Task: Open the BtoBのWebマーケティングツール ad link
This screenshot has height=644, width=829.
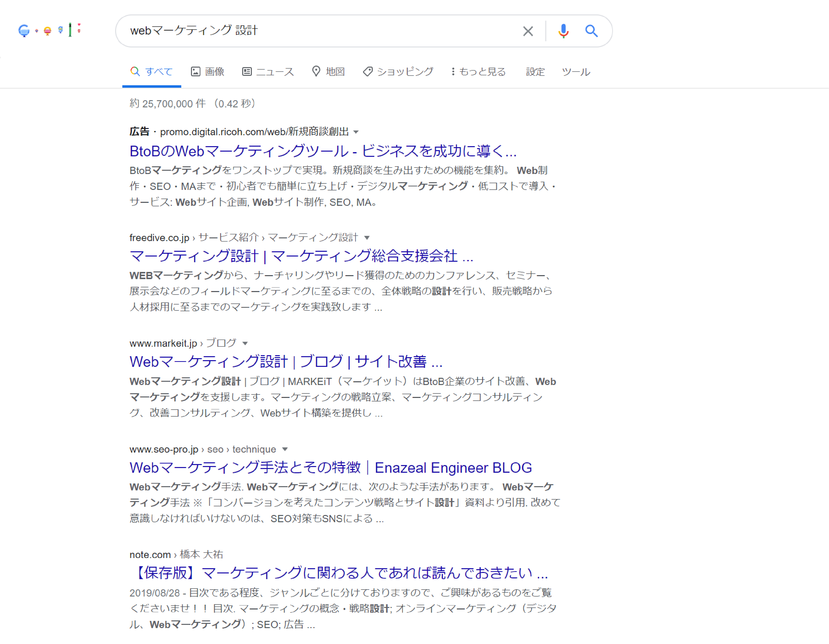Action: 323,151
